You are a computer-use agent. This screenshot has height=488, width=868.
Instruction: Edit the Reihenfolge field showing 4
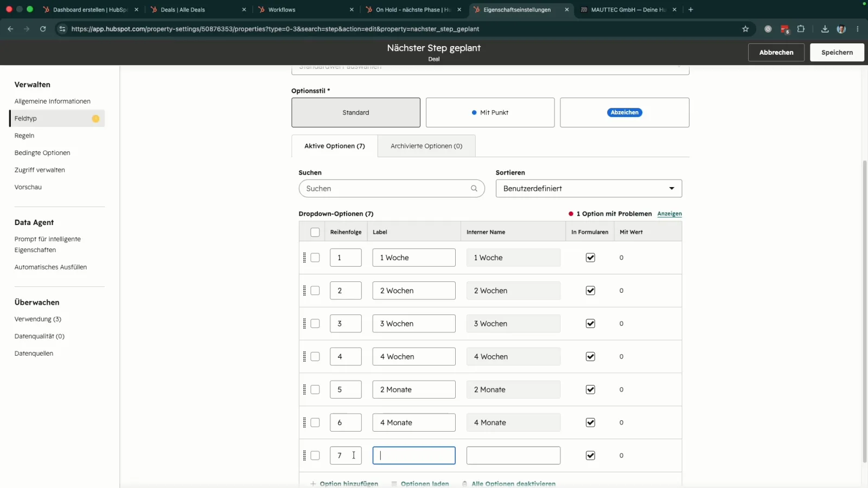346,357
